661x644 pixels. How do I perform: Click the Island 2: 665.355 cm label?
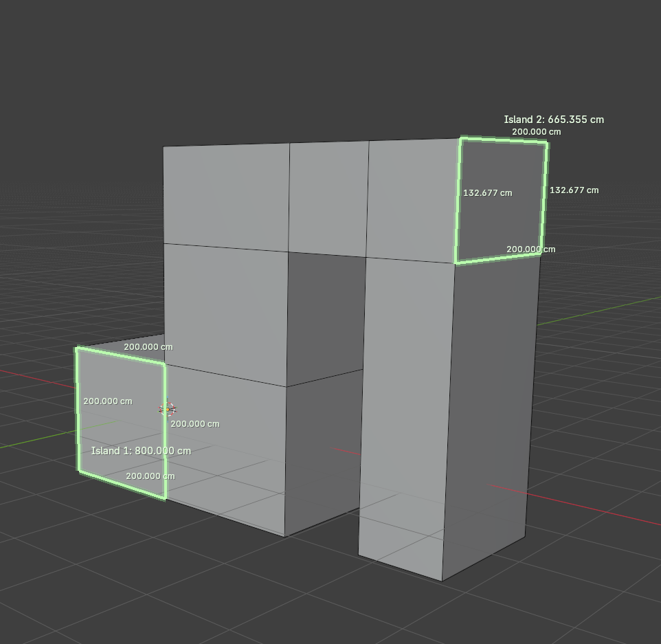(554, 120)
